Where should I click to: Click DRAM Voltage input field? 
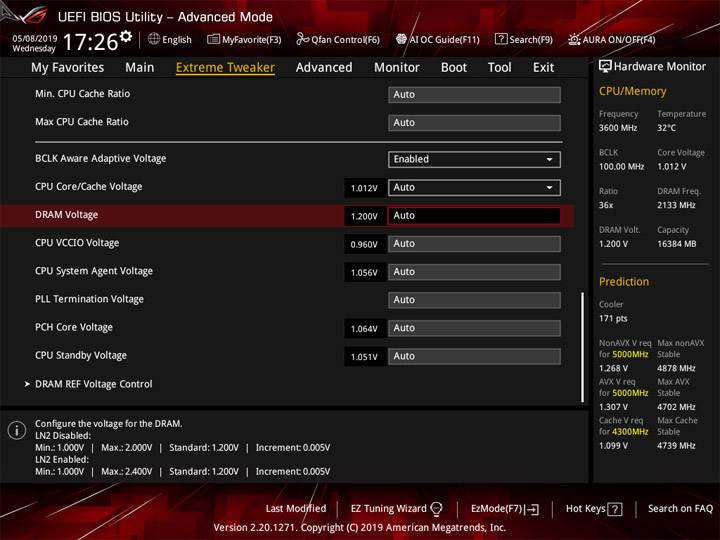474,215
